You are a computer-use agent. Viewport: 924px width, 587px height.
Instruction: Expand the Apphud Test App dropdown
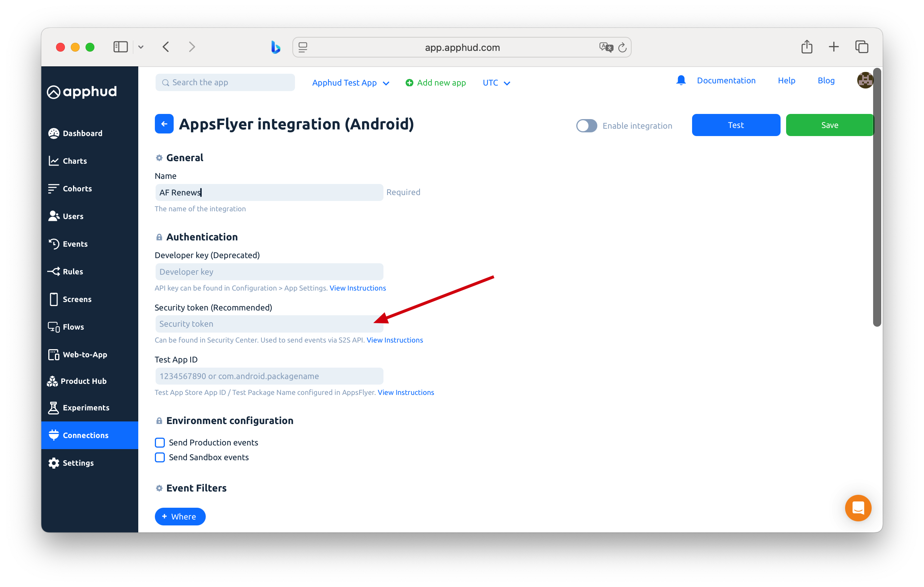tap(351, 83)
